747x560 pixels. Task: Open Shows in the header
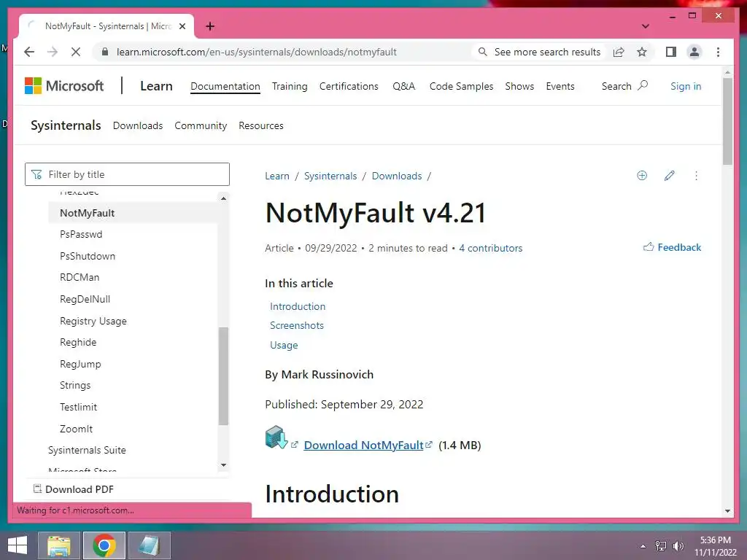click(519, 86)
